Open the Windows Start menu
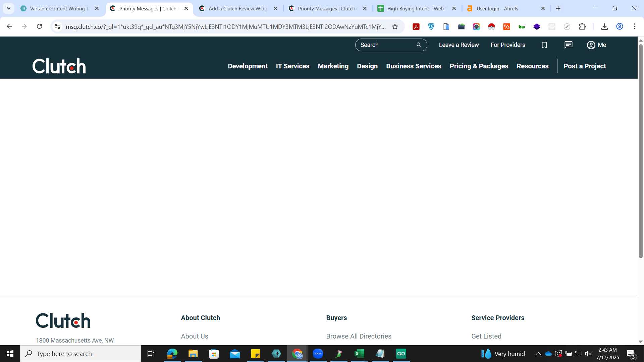The image size is (644, 362). click(10, 354)
